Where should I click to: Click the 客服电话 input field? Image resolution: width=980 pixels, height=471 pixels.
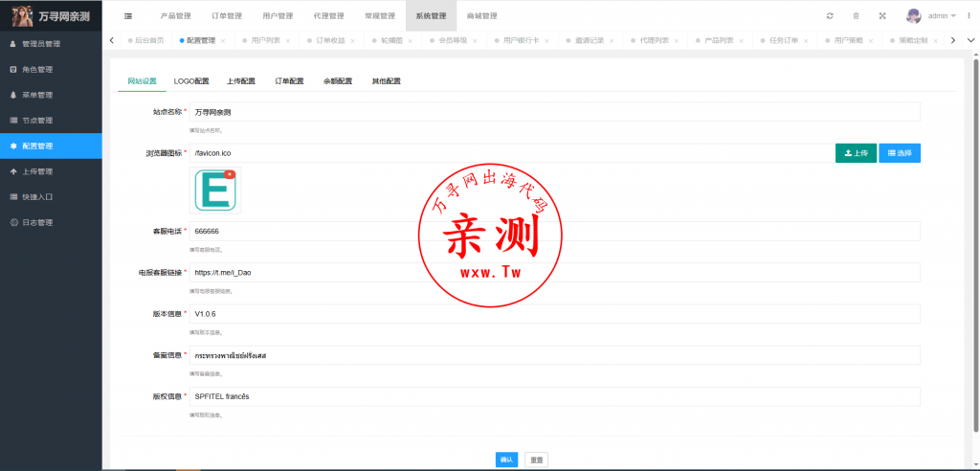[555, 231]
